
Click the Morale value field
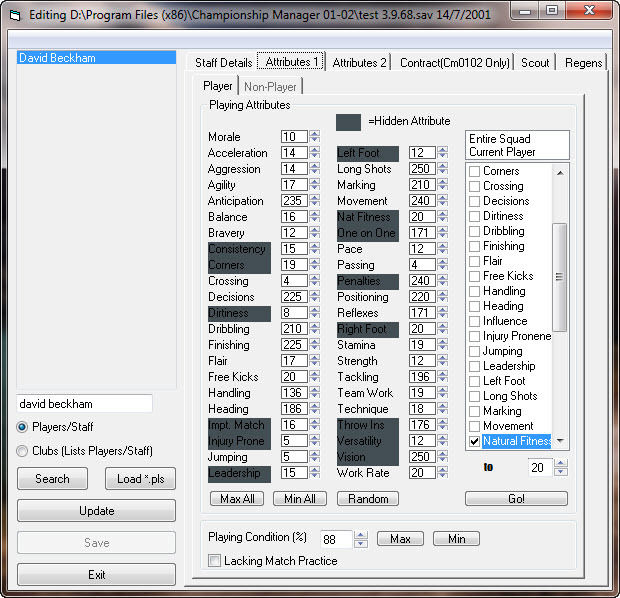(x=294, y=137)
